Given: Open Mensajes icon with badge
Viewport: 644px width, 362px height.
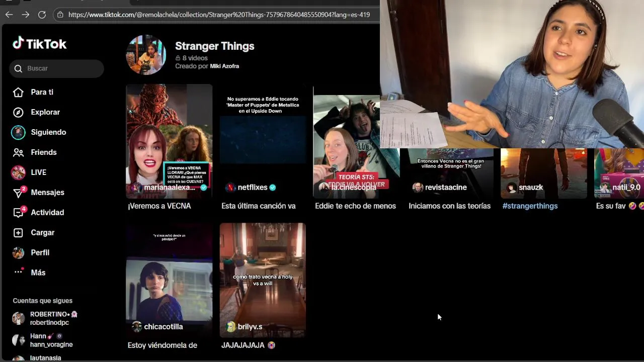Looking at the screenshot, I should tap(19, 193).
